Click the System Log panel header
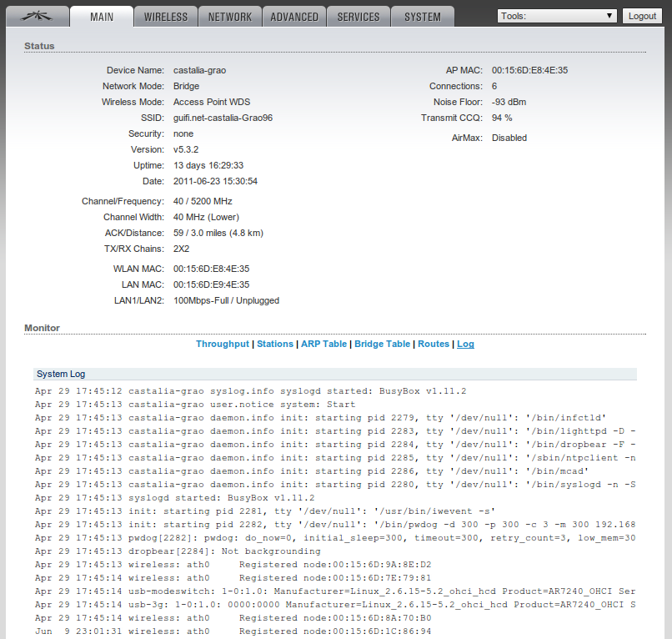 [60, 374]
